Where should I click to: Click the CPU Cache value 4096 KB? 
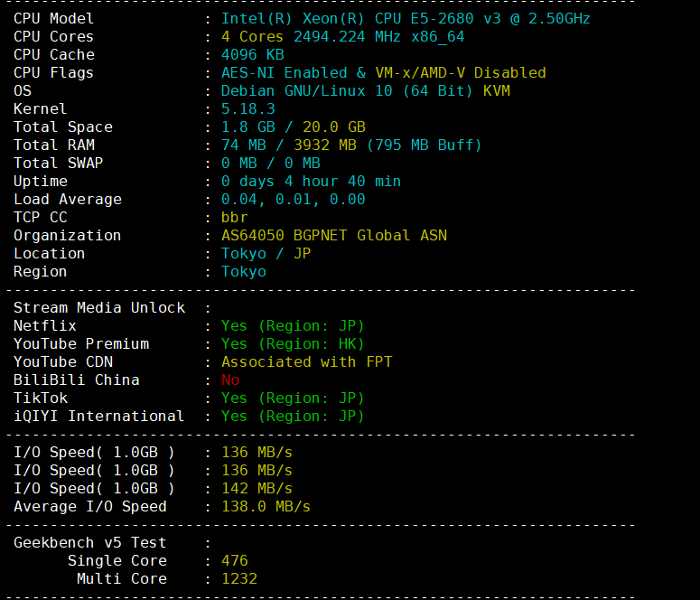[x=252, y=54]
